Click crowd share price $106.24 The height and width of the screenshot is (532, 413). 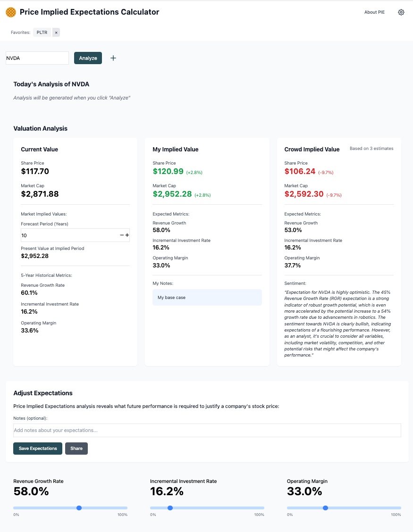(300, 171)
